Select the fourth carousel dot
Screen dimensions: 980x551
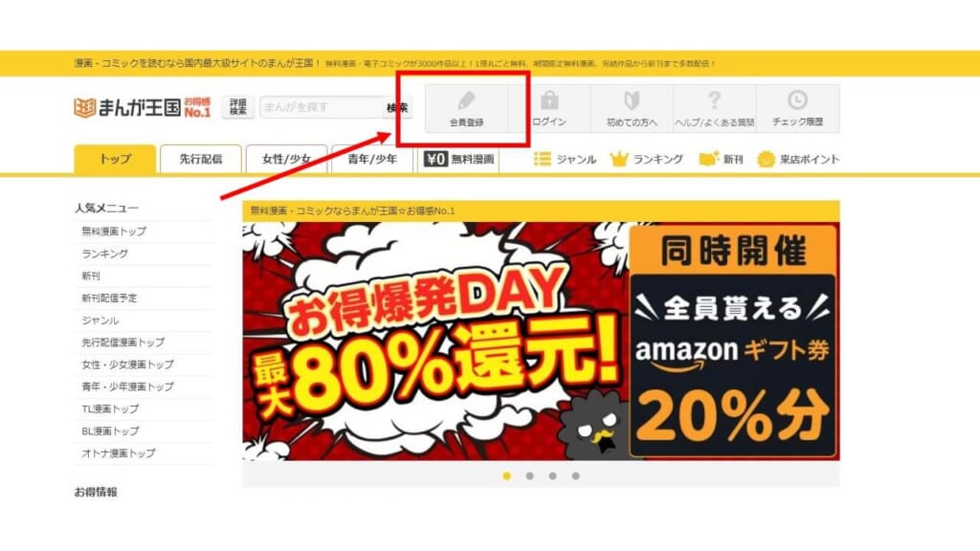tap(575, 476)
